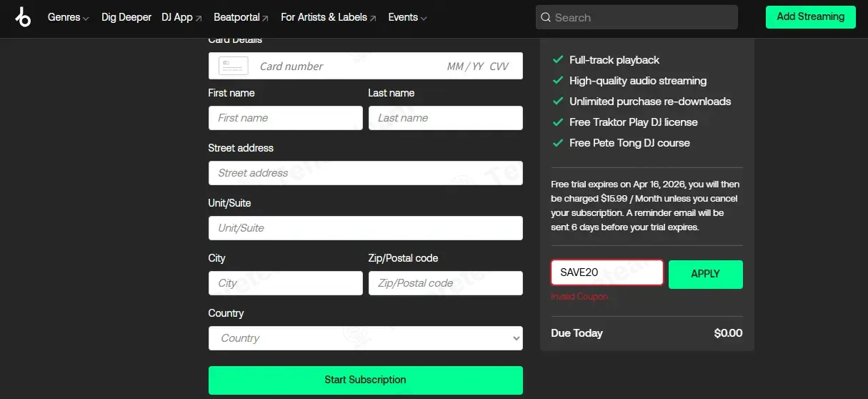
Task: Focus the Search input field
Action: [x=637, y=17]
